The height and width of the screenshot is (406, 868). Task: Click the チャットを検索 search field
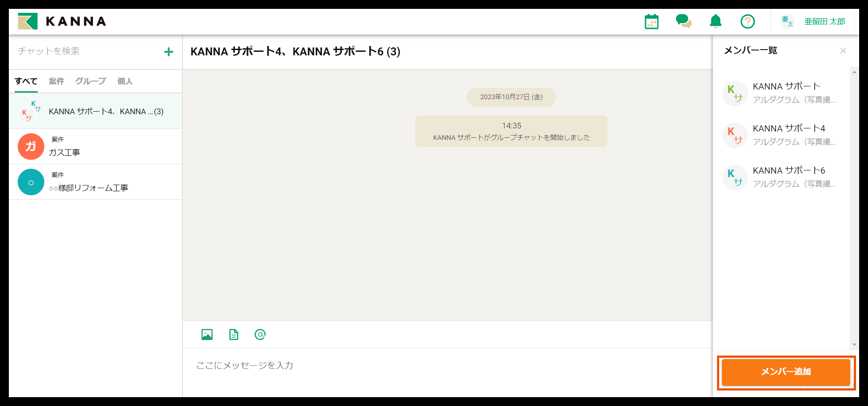point(86,51)
